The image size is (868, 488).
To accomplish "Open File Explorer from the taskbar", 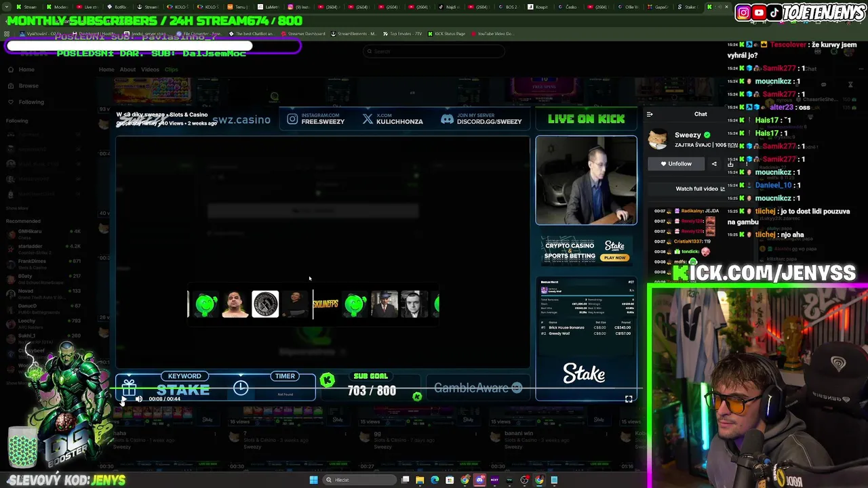I will (x=420, y=480).
